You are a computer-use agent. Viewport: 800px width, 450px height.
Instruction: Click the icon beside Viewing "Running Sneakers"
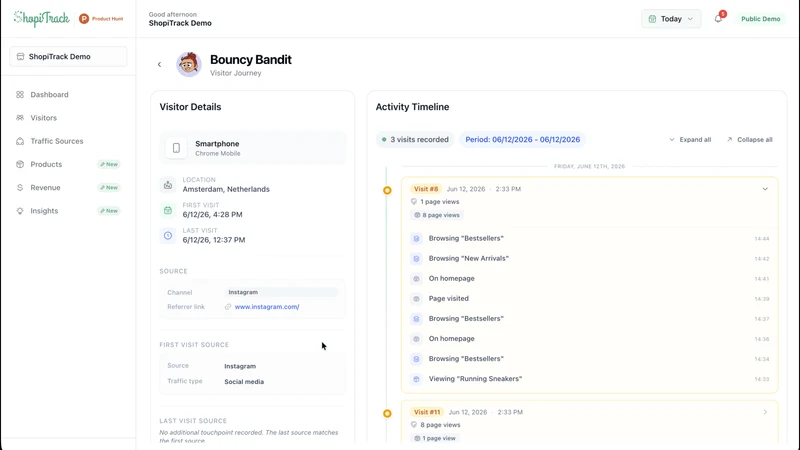[x=416, y=379]
